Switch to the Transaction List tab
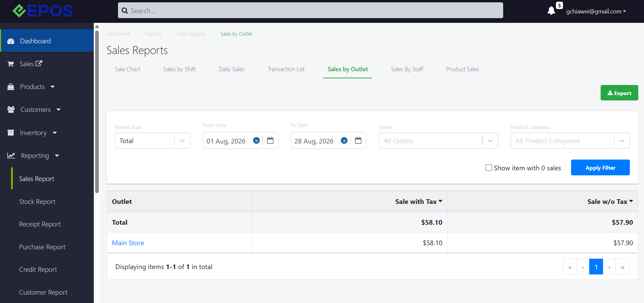This screenshot has height=303, width=644. pos(286,69)
